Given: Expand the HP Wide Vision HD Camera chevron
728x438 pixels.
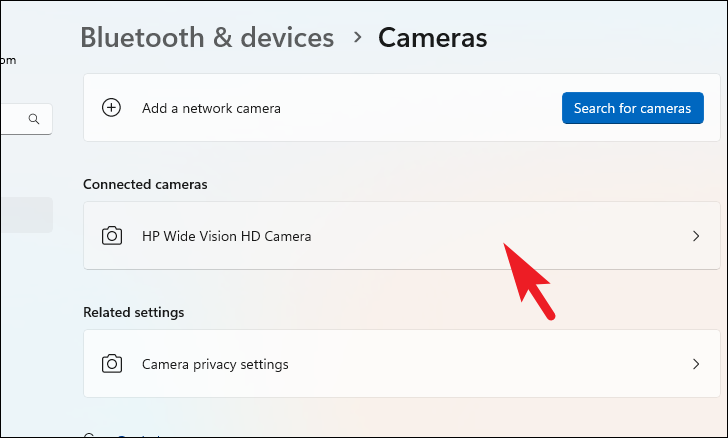Looking at the screenshot, I should [x=696, y=236].
